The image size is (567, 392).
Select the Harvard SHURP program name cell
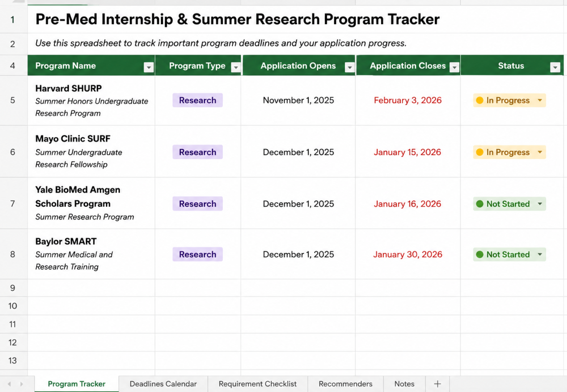tap(91, 100)
